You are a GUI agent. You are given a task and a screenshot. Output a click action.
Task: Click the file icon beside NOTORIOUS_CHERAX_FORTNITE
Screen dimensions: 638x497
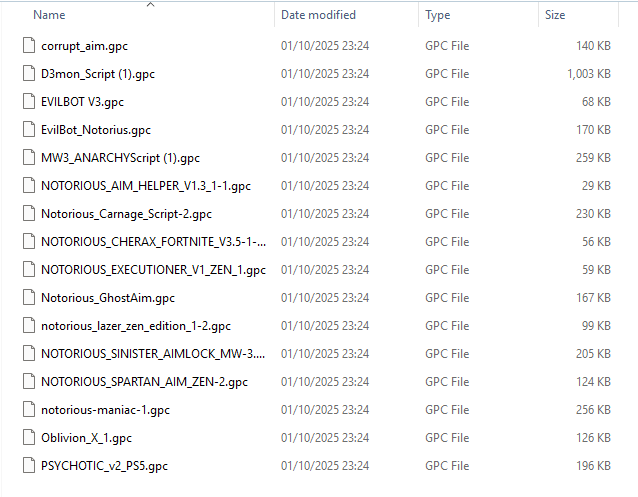point(29,241)
